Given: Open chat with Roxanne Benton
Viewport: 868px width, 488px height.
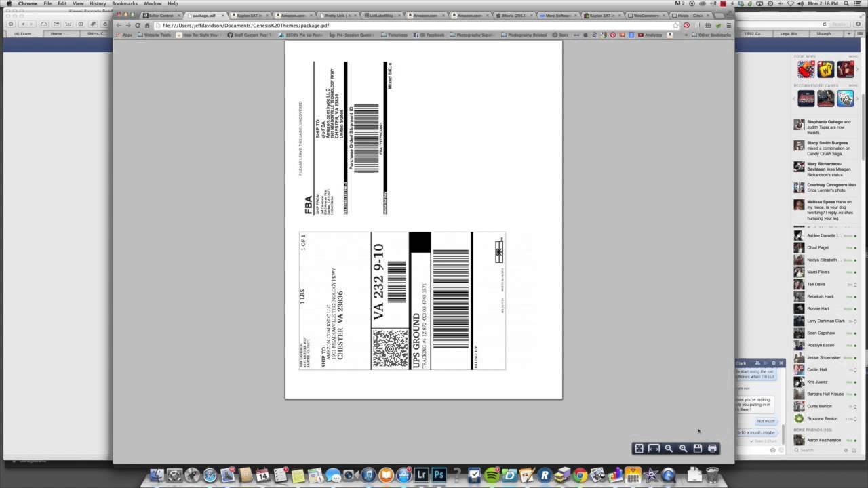Looking at the screenshot, I should [x=825, y=418].
